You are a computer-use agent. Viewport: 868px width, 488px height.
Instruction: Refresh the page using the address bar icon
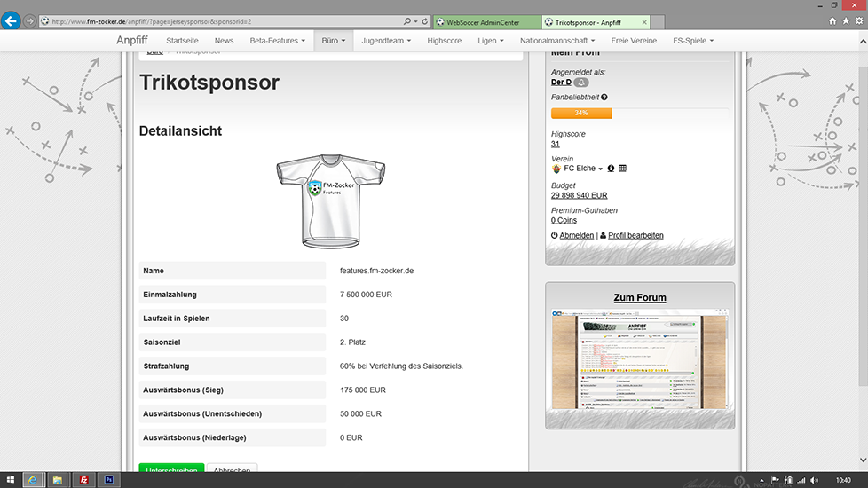tap(438, 20)
